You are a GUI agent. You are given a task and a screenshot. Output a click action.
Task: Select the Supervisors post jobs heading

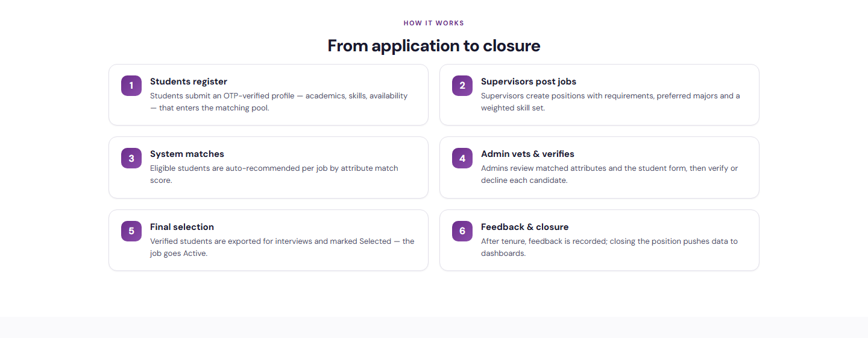(x=529, y=81)
